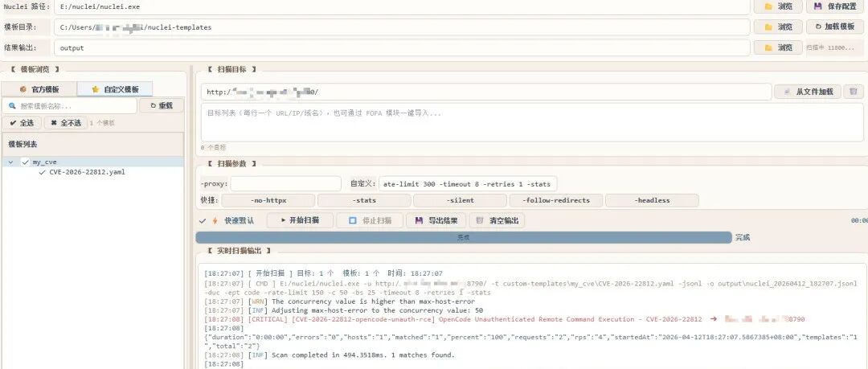Switch to the 官方模板 tab
Screen dimensions: 868x369
(39, 89)
